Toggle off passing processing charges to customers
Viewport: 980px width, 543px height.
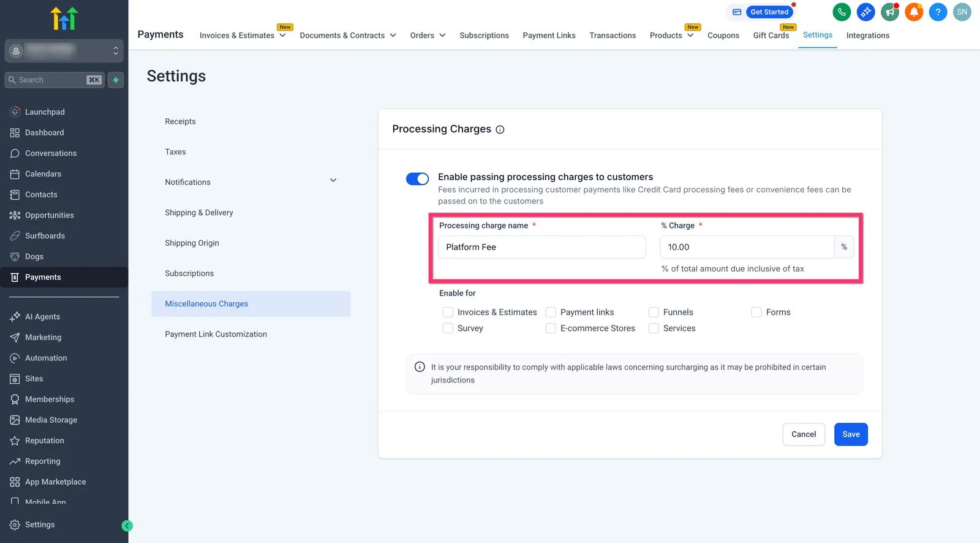tap(417, 179)
